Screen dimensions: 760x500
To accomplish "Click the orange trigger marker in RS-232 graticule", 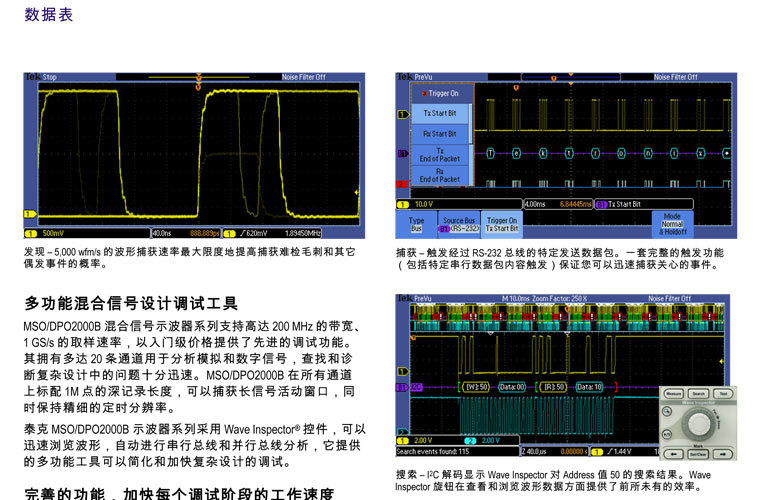I will click(516, 88).
